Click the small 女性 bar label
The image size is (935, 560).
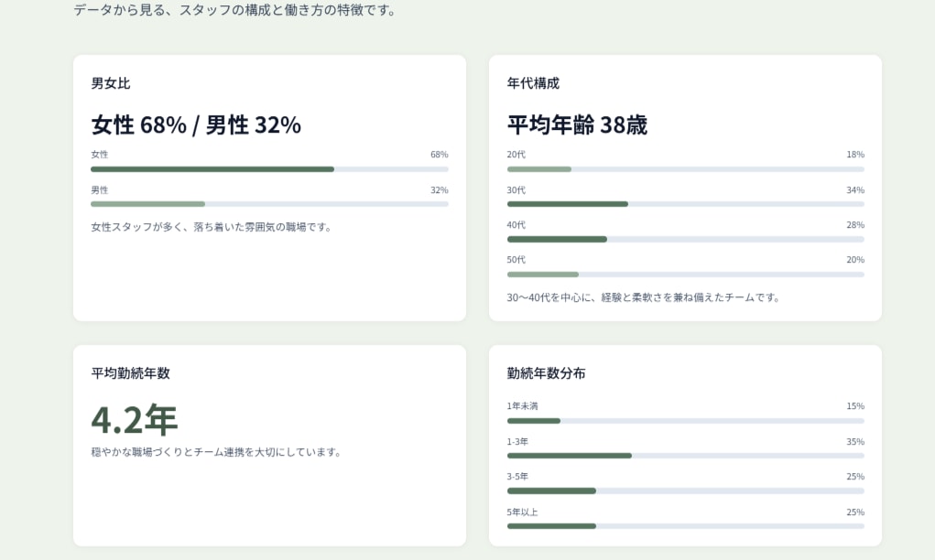click(x=100, y=155)
